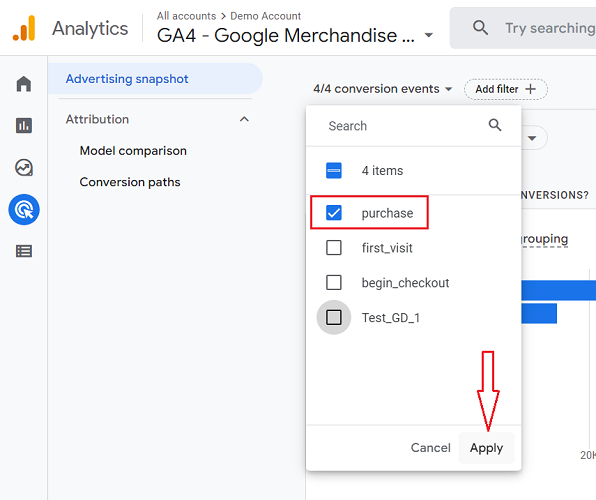Click the search icon in conversion events dropdown

(495, 125)
